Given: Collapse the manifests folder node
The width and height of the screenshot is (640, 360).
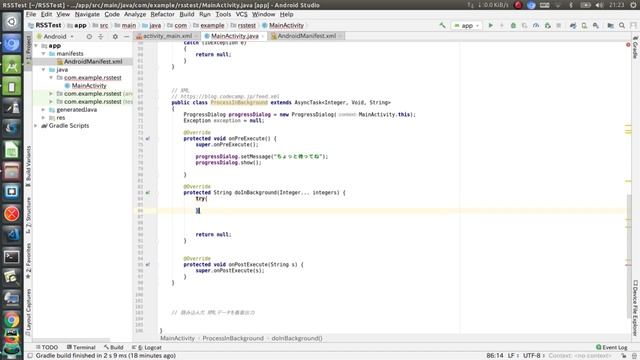Looking at the screenshot, I should (43, 53).
